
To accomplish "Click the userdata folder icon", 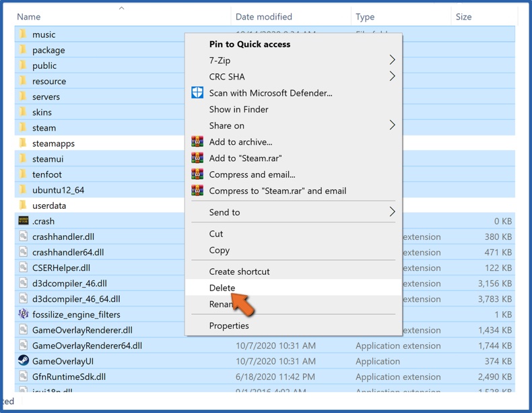I will (23, 205).
